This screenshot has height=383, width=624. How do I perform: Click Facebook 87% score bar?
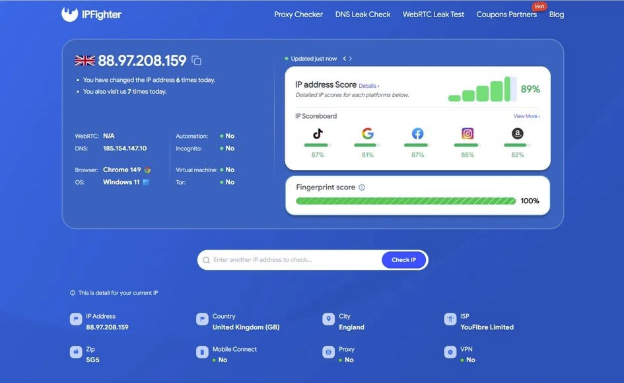[417, 145]
